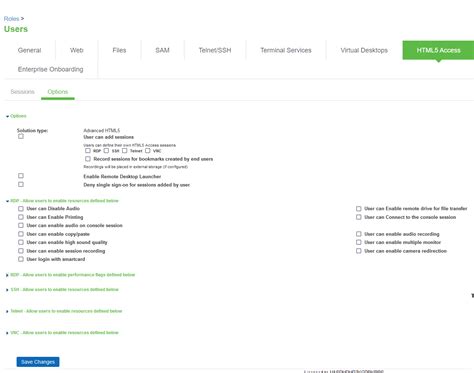Collapse the Options section

coord(16,116)
